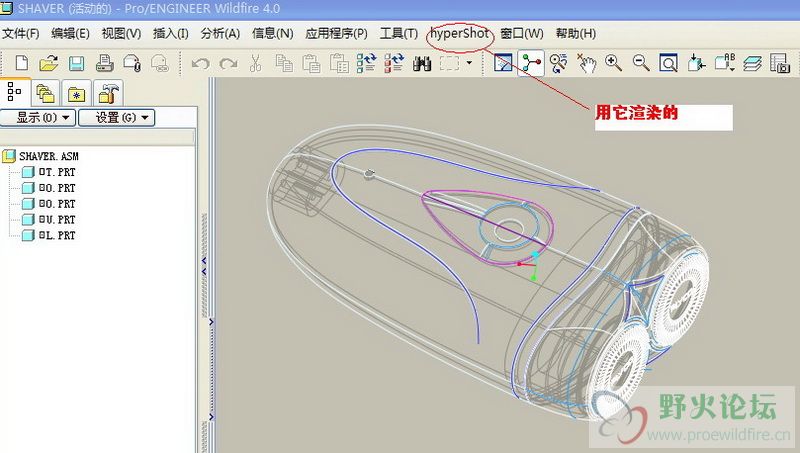Screen dimensions: 800x453
Task: Paste from the clipboard
Action: click(x=311, y=63)
